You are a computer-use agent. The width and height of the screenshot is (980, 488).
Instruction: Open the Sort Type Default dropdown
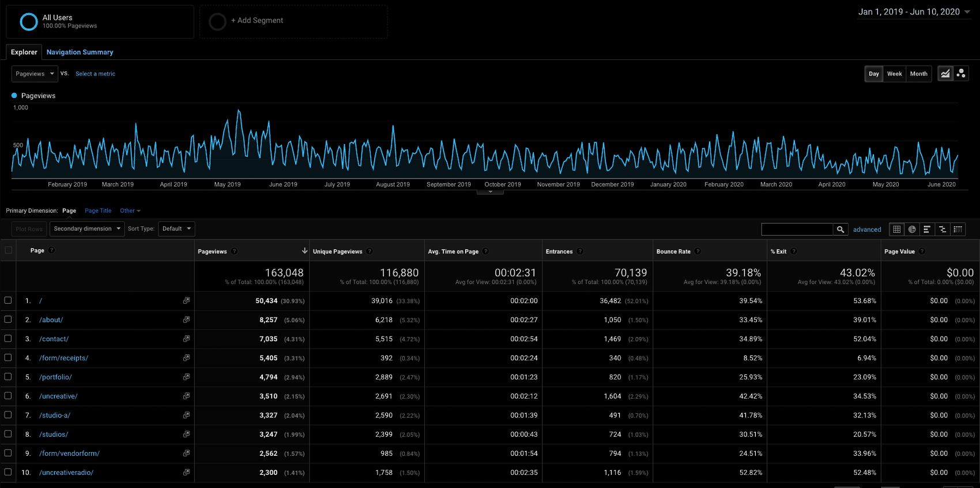tap(176, 229)
